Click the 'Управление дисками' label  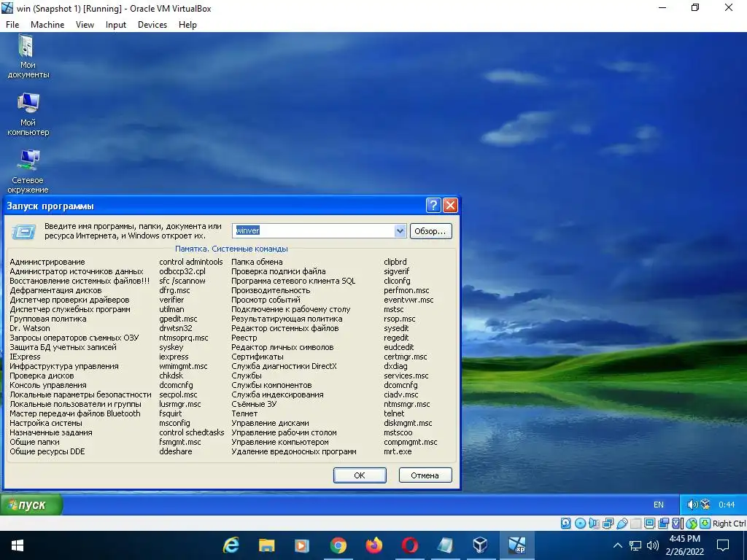[270, 423]
